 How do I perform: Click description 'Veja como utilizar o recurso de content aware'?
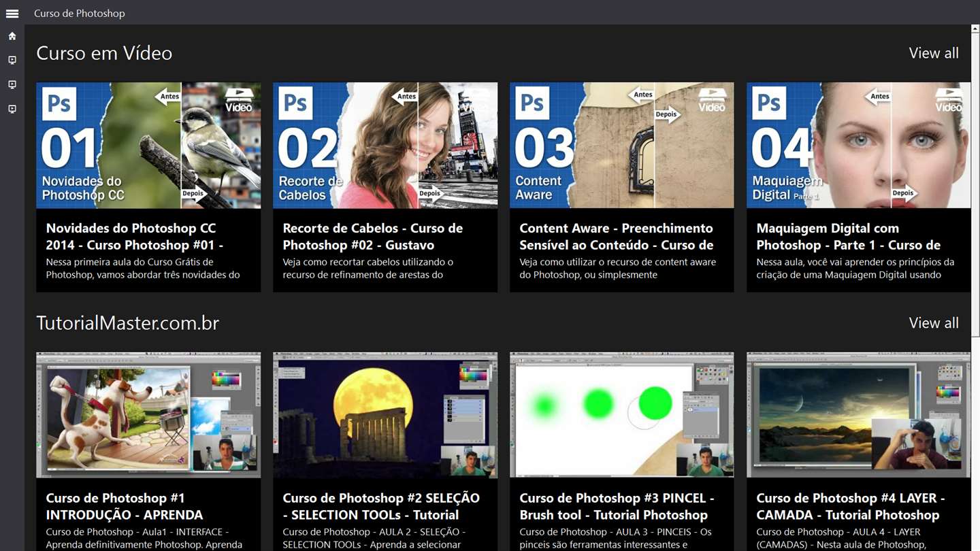[618, 269]
